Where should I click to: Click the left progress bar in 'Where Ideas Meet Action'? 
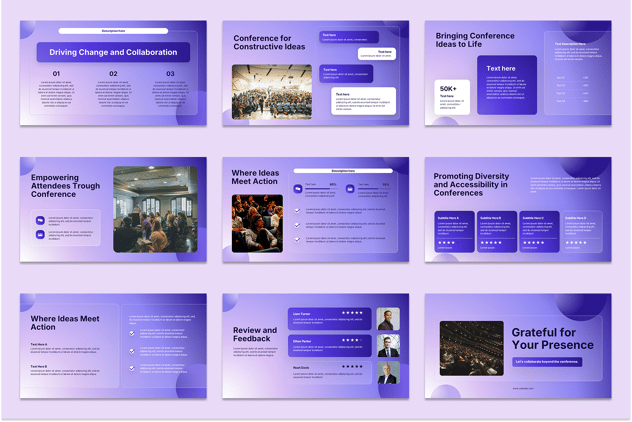click(x=320, y=188)
